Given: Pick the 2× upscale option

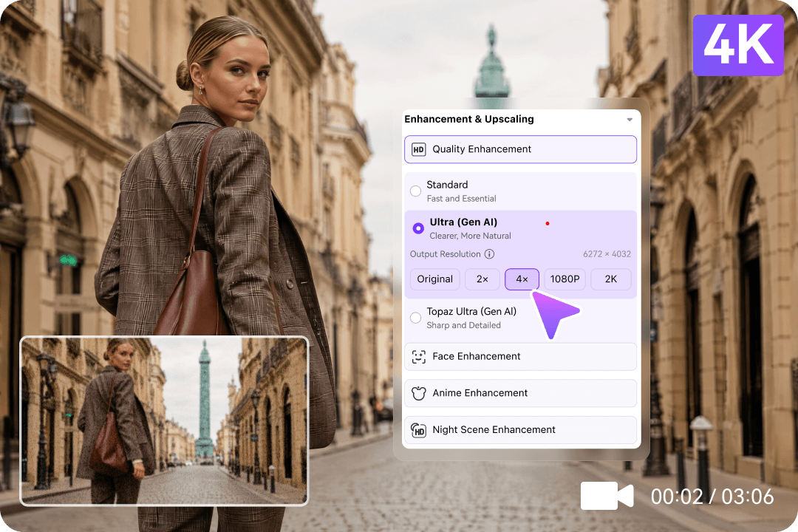Looking at the screenshot, I should coord(482,279).
